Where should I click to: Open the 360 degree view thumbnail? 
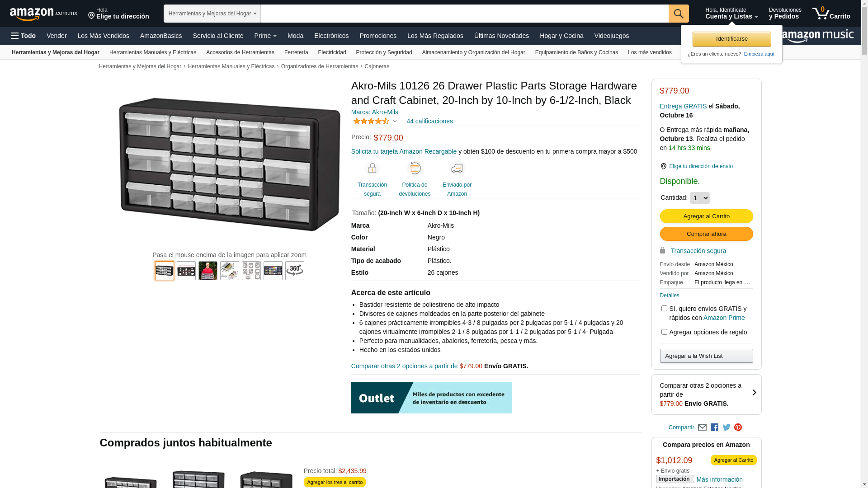tap(294, 271)
